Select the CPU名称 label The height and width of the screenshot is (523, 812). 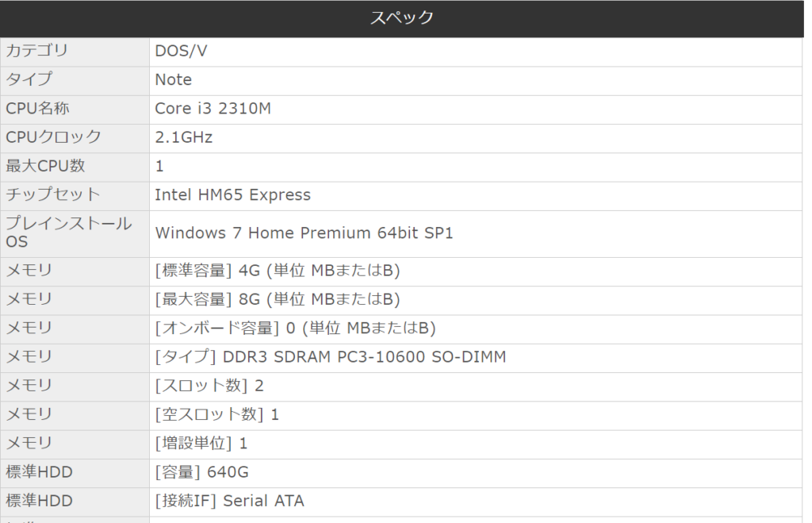point(37,109)
